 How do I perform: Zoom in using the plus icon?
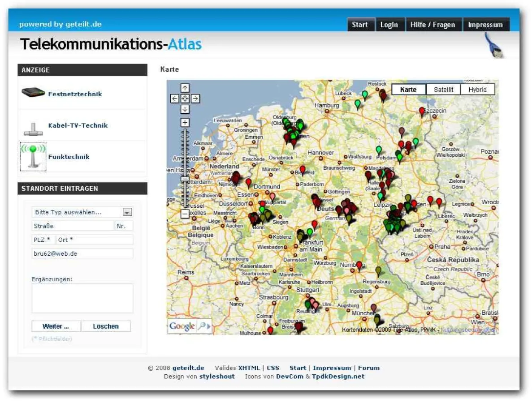pos(186,121)
